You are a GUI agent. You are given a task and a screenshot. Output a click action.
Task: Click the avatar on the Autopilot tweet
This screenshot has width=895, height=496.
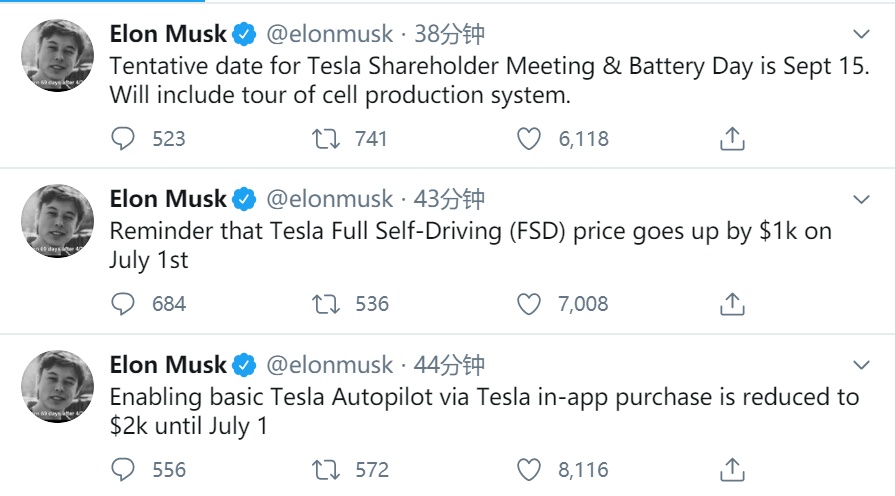(57, 387)
